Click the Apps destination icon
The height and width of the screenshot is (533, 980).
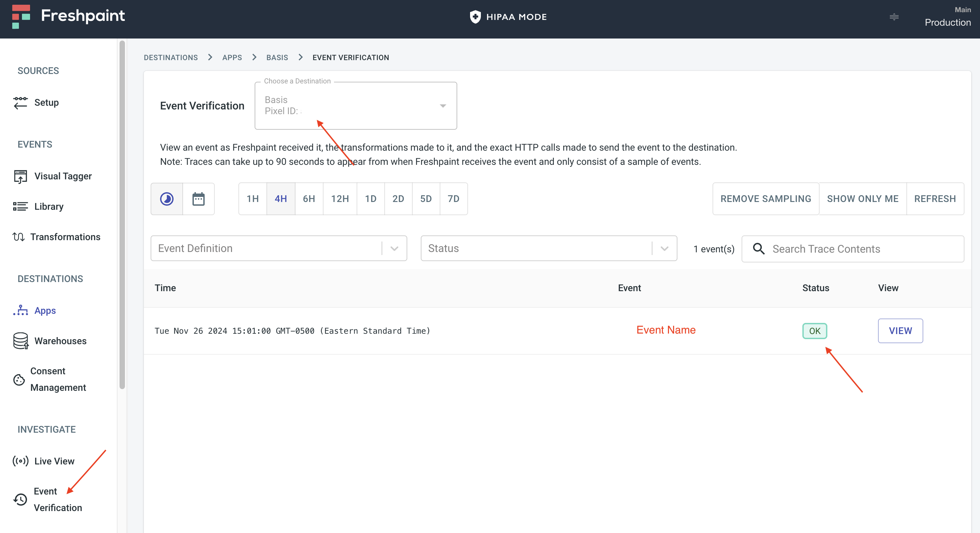[x=21, y=310]
